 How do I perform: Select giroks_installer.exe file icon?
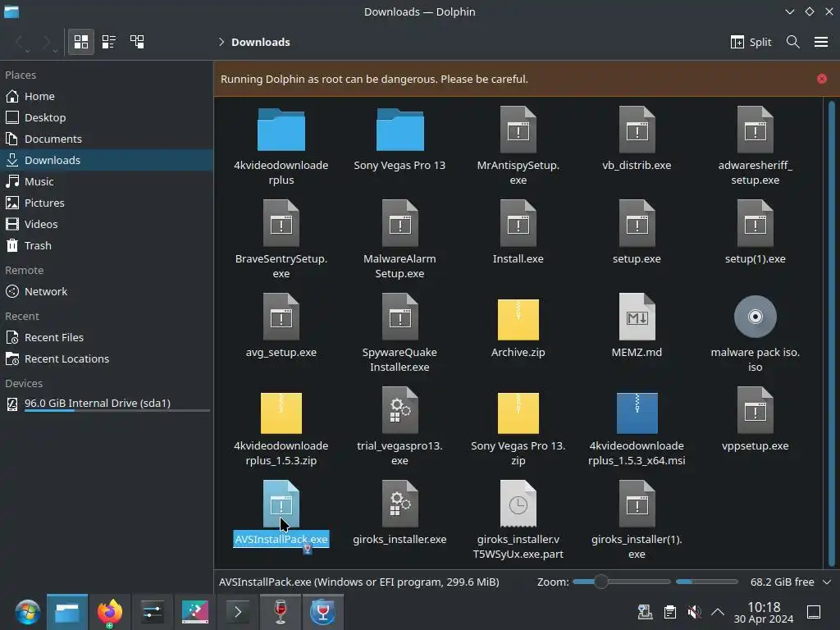coord(399,504)
